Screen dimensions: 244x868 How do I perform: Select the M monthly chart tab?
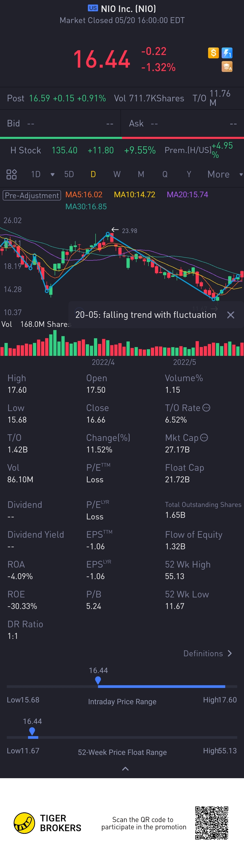[x=141, y=174]
